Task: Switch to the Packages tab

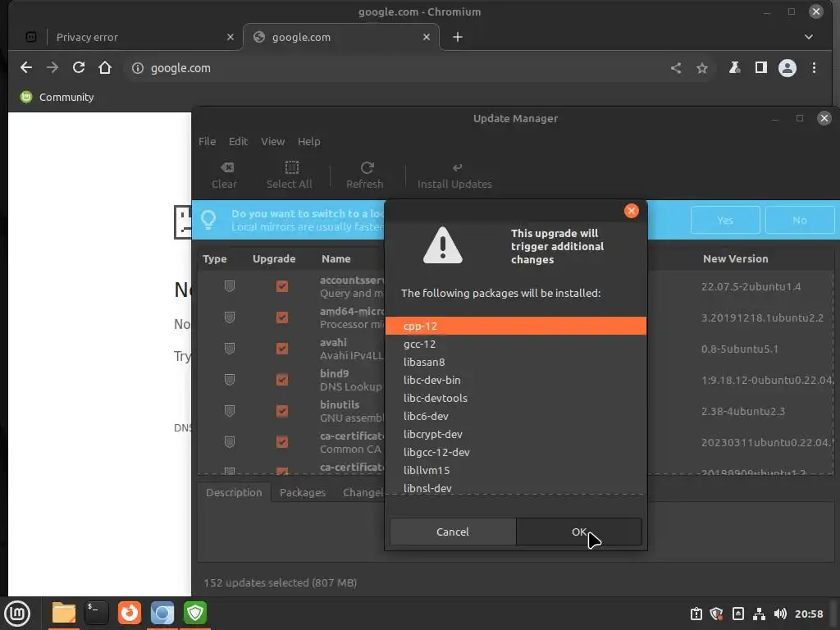Action: (x=303, y=492)
